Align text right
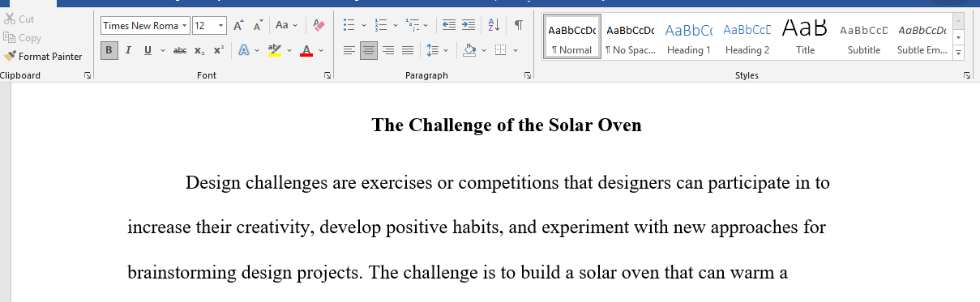This screenshot has width=980, height=302. (x=388, y=50)
